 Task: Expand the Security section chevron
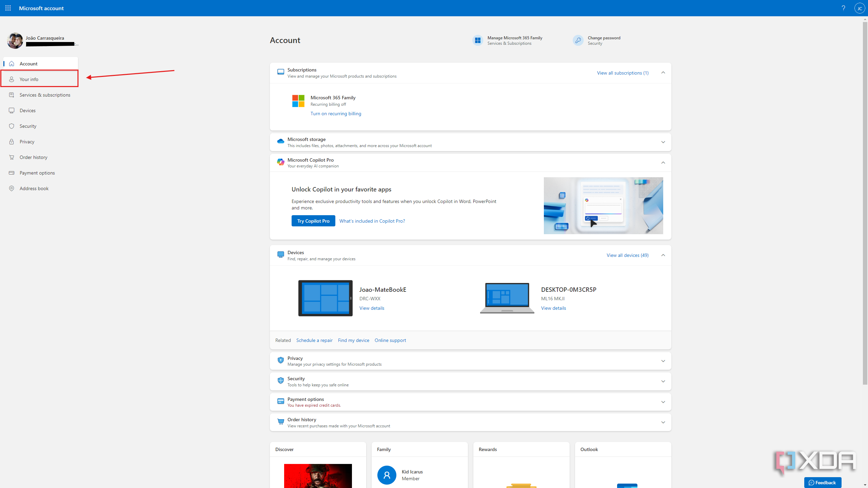click(663, 381)
